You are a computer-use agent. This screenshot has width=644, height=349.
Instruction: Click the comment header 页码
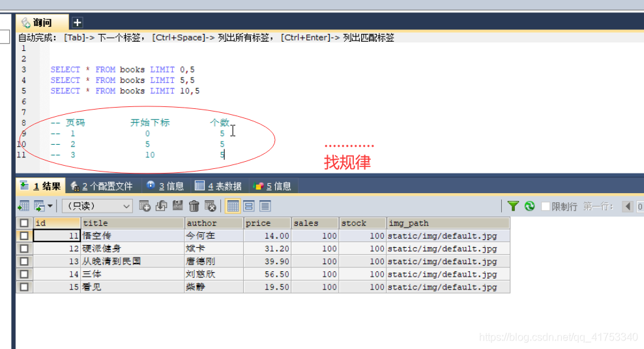pos(75,123)
